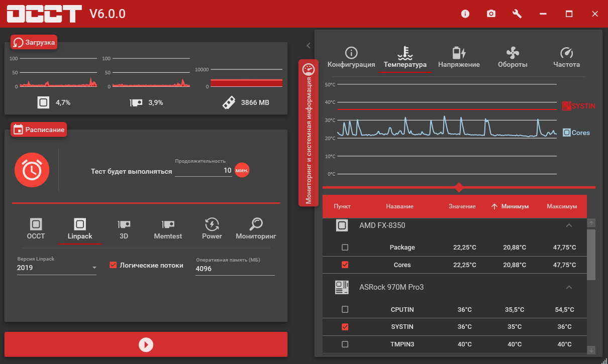This screenshot has height=364, width=608.
Task: Uncheck the Cores sensor checkbox
Action: point(345,265)
